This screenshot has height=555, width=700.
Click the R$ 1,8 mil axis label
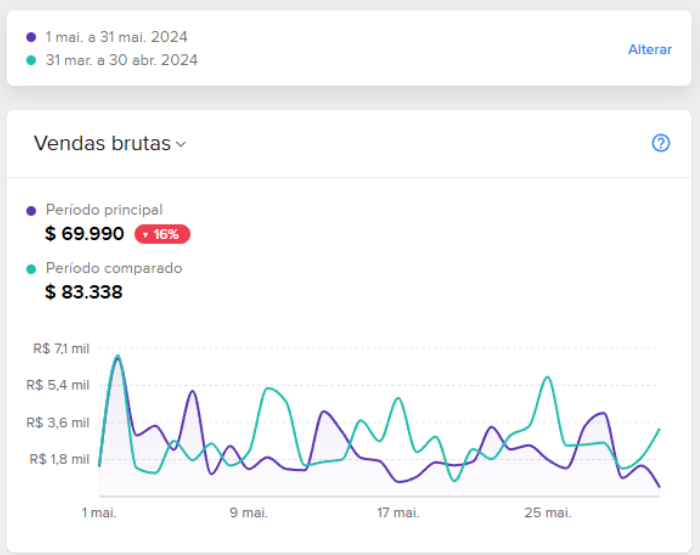coord(59,459)
